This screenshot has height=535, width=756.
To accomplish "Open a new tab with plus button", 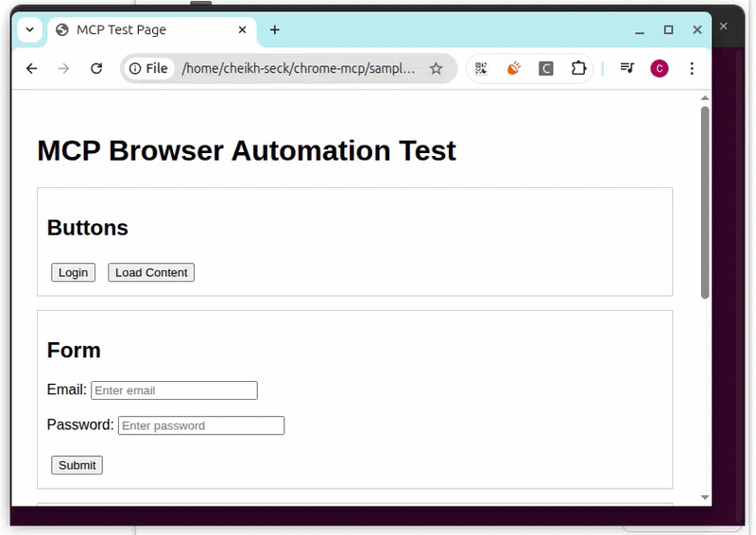I will [275, 30].
